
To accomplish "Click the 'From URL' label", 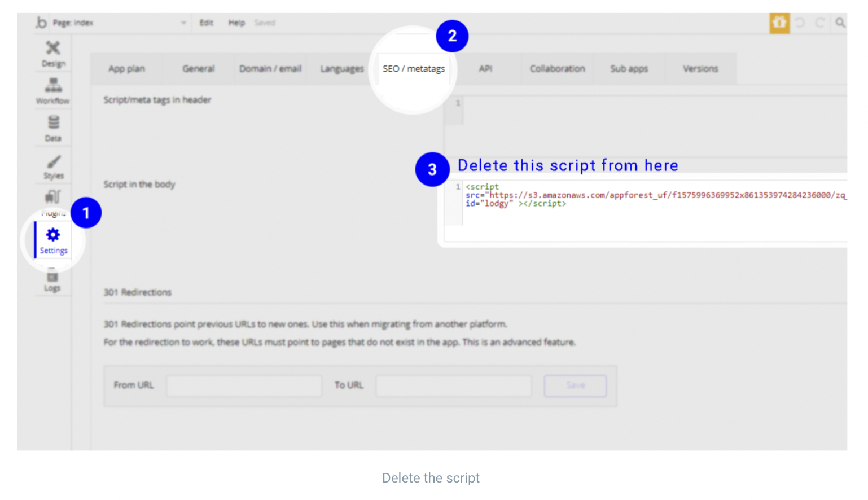I will coord(134,385).
